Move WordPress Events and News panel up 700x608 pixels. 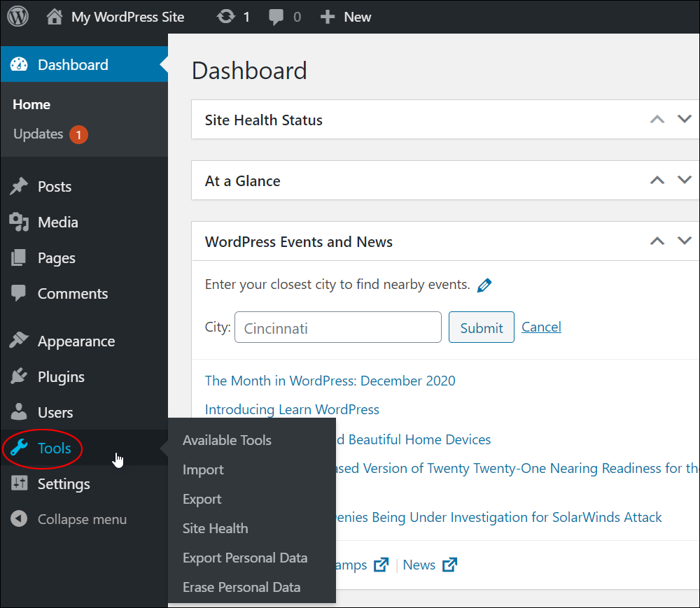(x=657, y=241)
